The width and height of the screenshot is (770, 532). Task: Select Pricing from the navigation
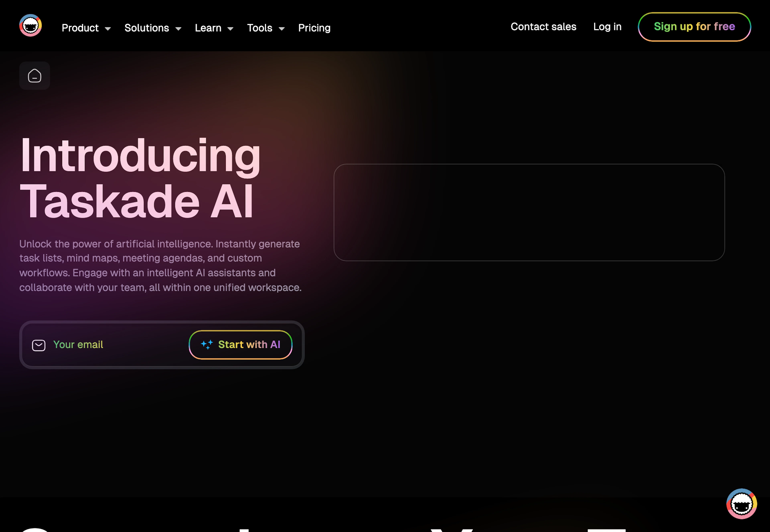tap(314, 28)
